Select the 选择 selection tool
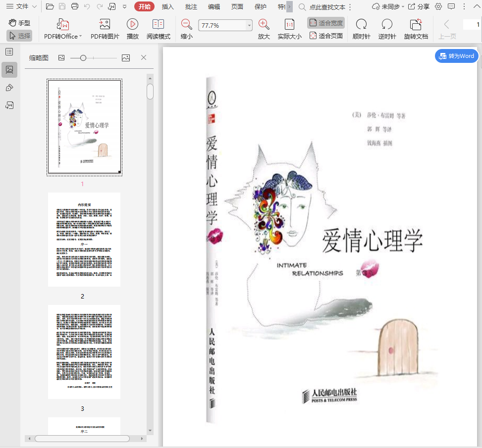The height and width of the screenshot is (448, 482). tap(19, 36)
